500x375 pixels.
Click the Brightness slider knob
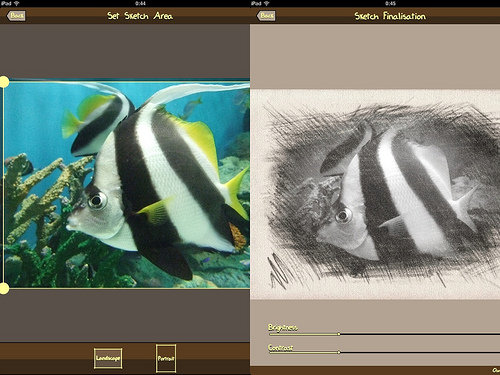point(339,334)
